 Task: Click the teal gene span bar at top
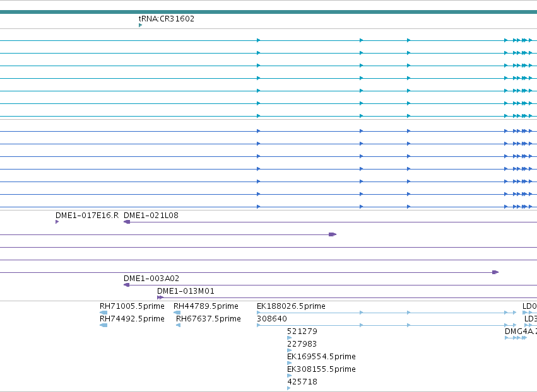[x=269, y=12]
